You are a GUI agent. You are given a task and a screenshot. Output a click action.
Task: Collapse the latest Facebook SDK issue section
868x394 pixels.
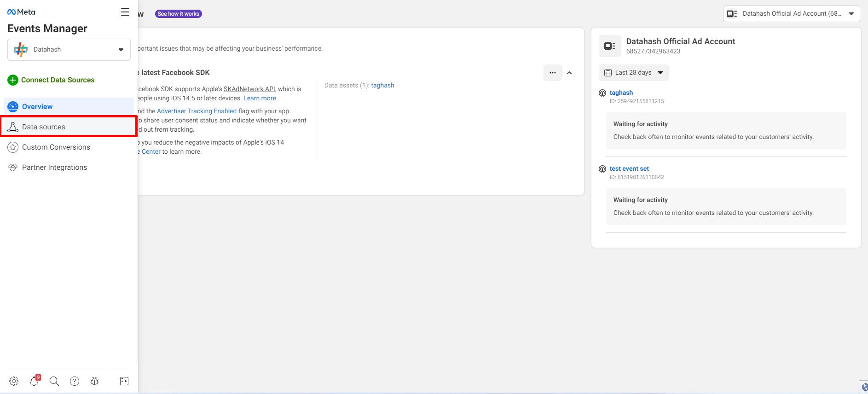tap(569, 73)
